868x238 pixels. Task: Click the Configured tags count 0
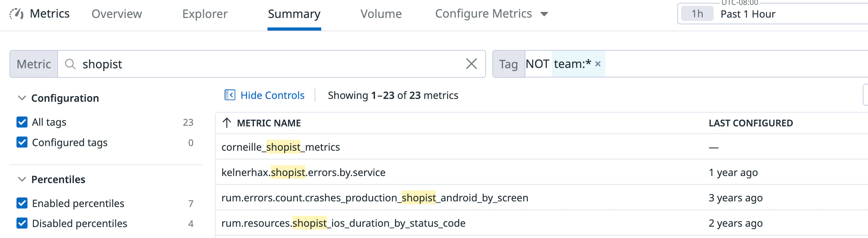tap(191, 143)
